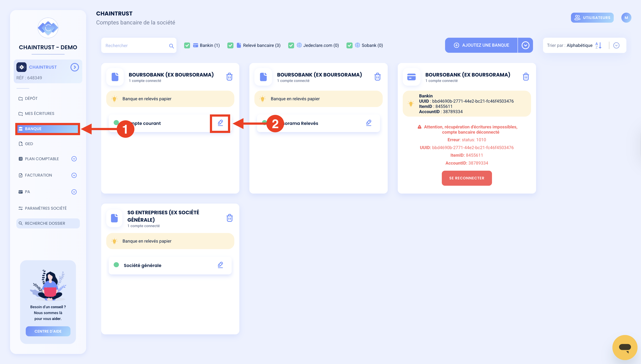
Task: Click the Sobank globe icon
Action: click(x=358, y=45)
